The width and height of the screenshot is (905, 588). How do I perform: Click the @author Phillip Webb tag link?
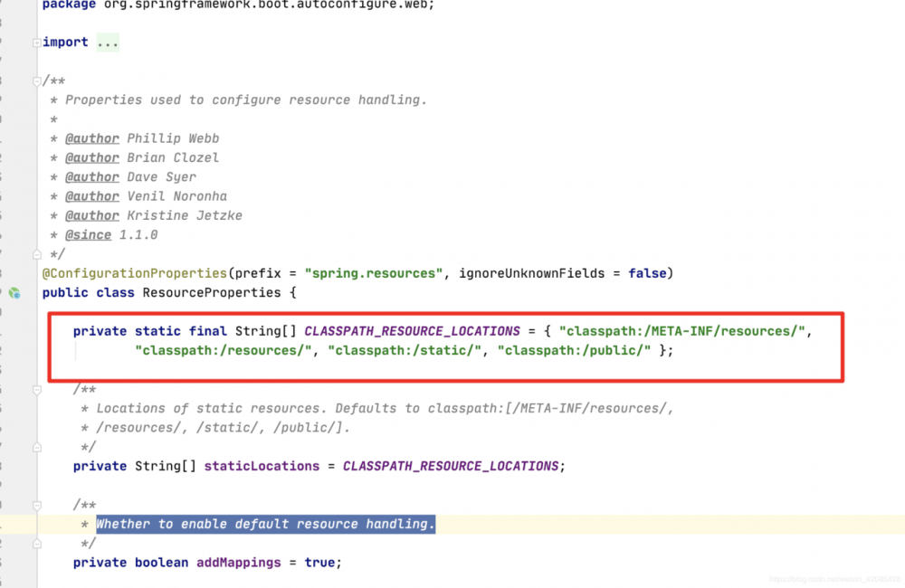(92, 138)
